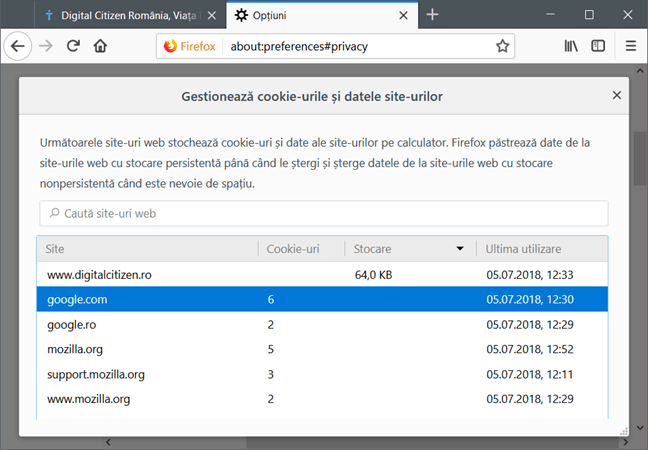Click the Caută site-uri web search field

[x=323, y=213]
